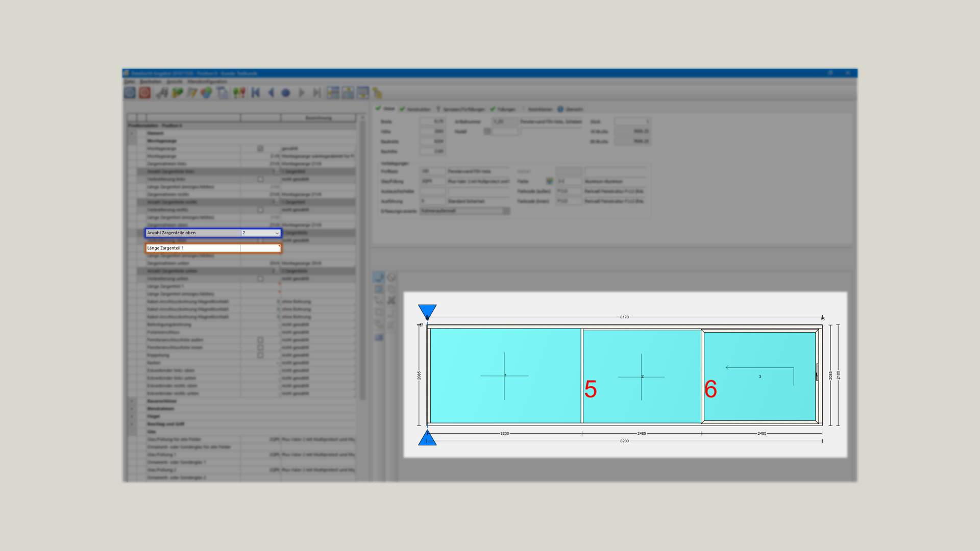This screenshot has height=551, width=980.
Task: Toggle the Verbreiterung links checkbox
Action: click(260, 179)
